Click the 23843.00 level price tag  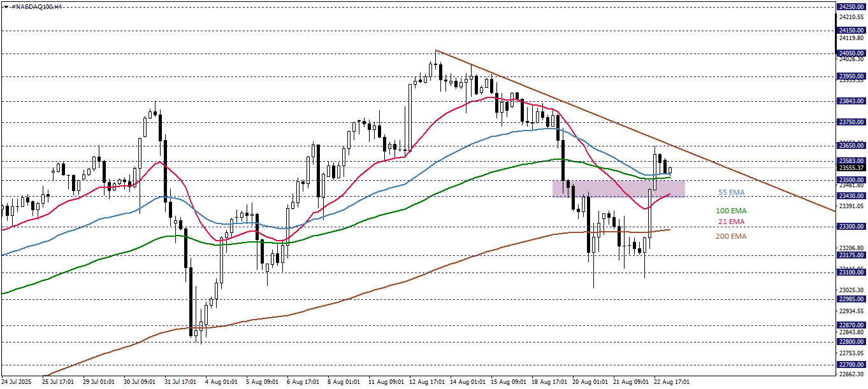point(851,101)
